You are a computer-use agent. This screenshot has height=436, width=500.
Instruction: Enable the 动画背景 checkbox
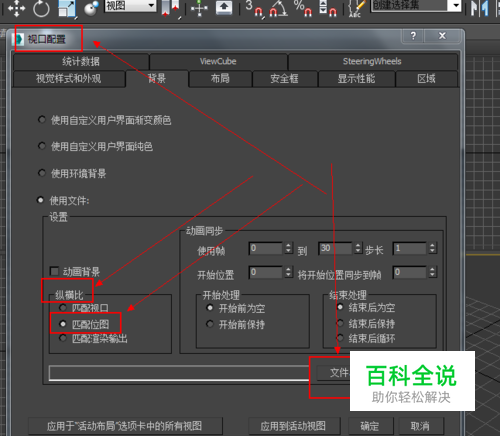54,271
